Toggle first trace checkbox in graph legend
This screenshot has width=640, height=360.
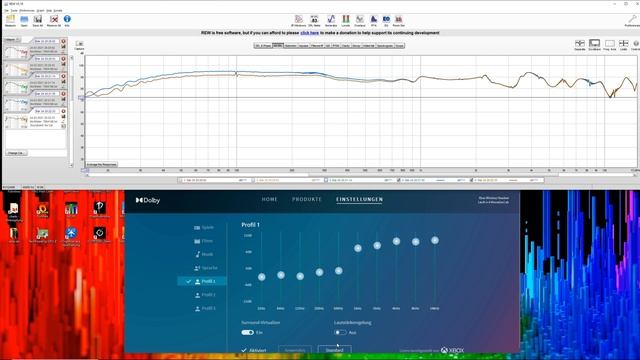tap(180, 180)
